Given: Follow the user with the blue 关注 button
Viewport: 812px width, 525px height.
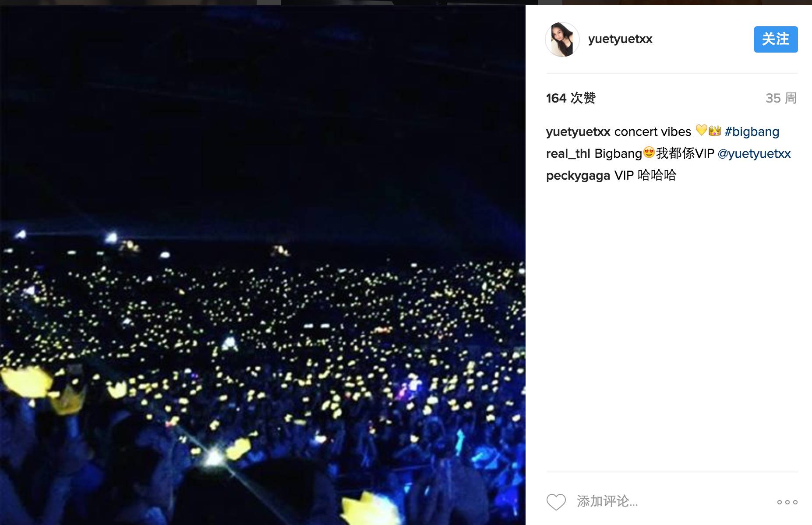Looking at the screenshot, I should 776,39.
